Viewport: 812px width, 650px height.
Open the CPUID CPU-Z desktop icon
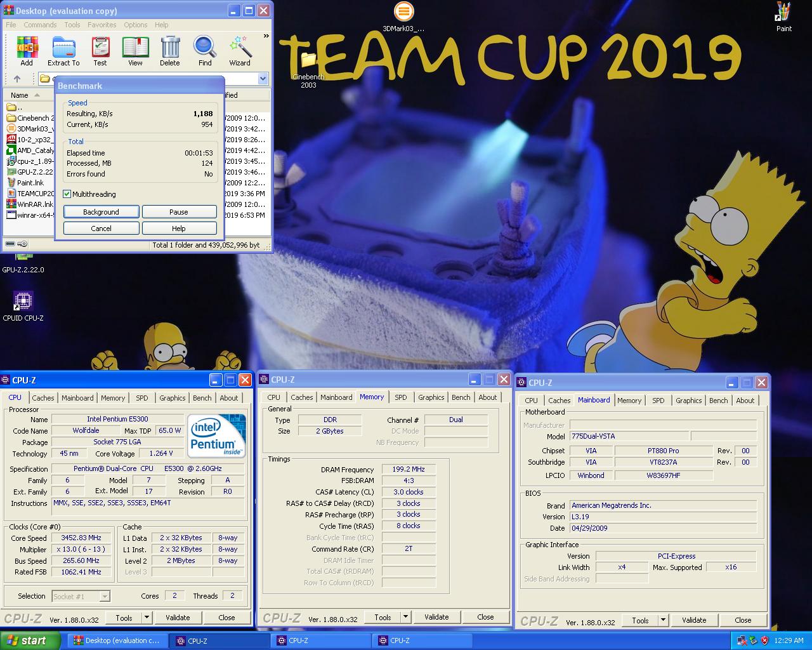(23, 307)
